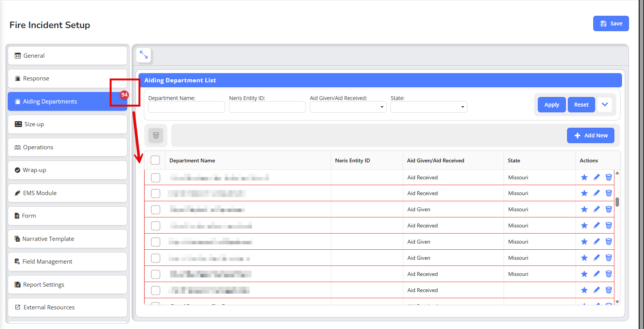
Task: Click edit pencil icon in first row
Action: [x=596, y=177]
